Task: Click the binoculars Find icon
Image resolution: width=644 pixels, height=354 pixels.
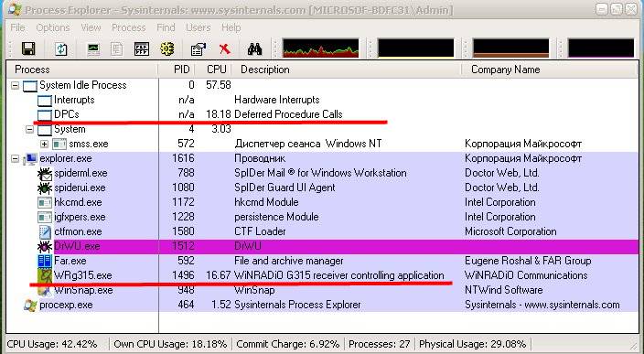Action: click(254, 49)
